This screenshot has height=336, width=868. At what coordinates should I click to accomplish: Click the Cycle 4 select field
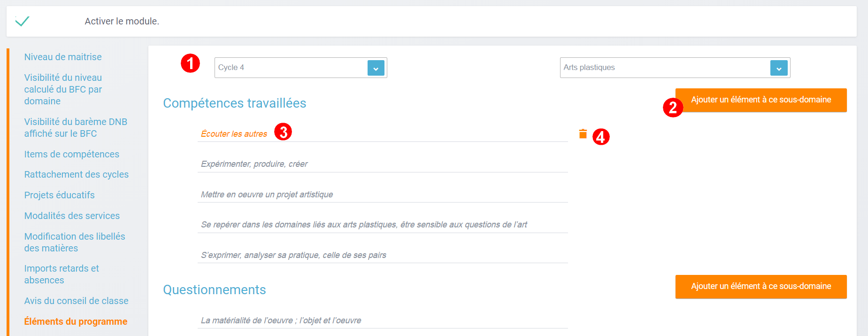click(300, 68)
